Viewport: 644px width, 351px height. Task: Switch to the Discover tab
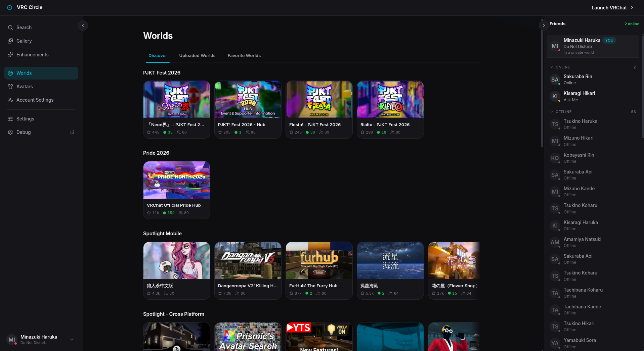158,56
